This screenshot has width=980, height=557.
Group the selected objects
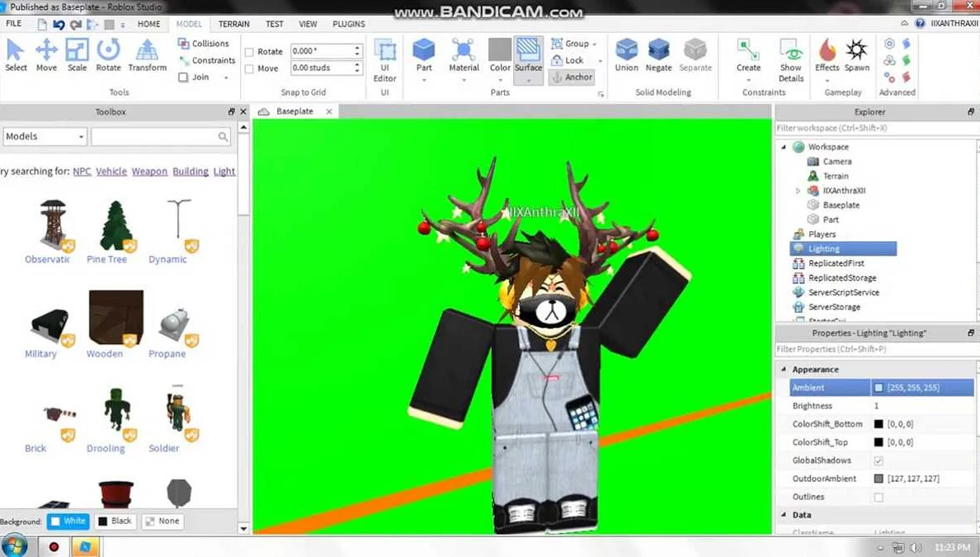click(x=570, y=44)
